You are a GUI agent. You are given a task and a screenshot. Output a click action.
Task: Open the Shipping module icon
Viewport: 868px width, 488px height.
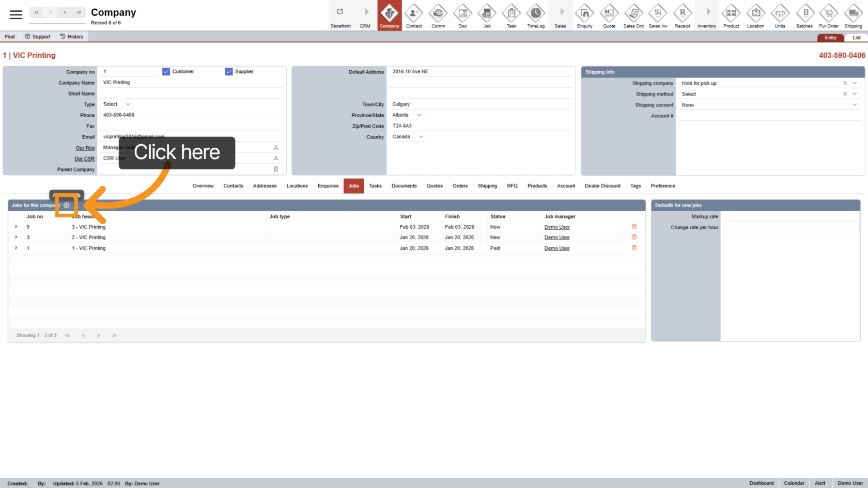point(853,15)
